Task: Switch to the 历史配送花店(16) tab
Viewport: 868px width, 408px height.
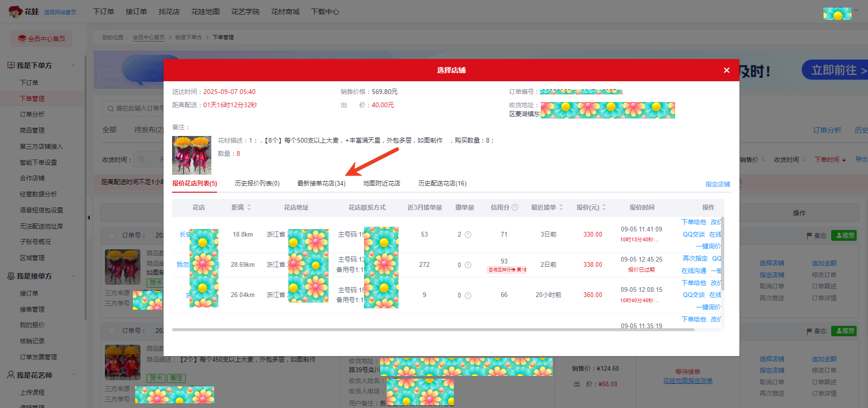Action: 442,183
